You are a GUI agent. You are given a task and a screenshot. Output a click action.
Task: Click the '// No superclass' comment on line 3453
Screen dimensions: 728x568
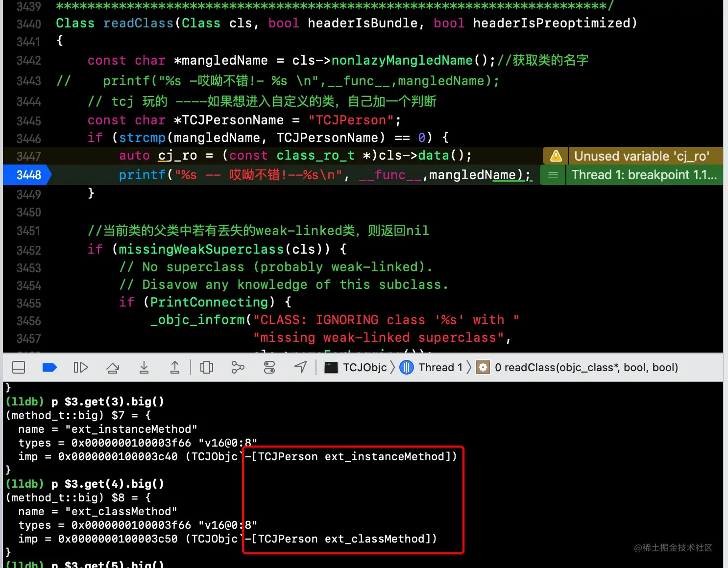pos(276,267)
